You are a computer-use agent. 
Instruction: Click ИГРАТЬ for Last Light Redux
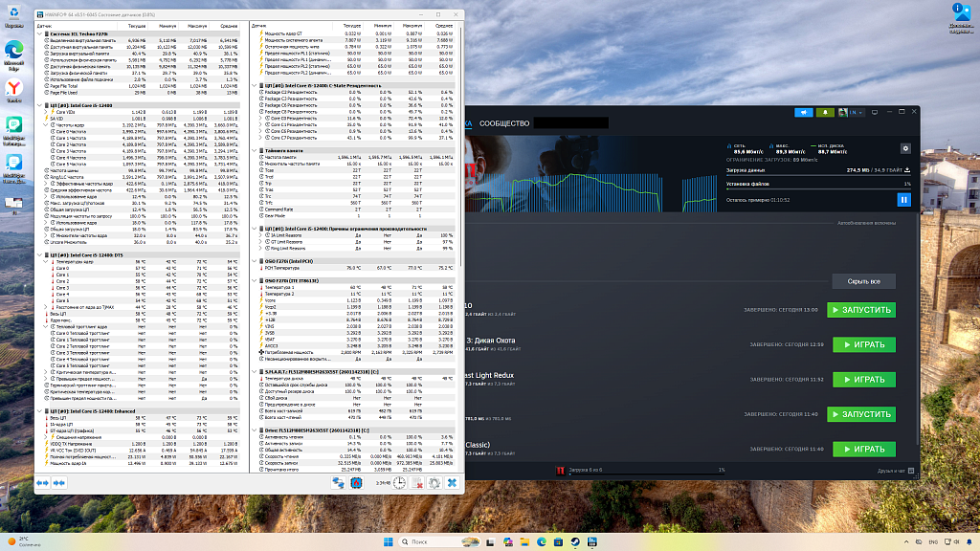(864, 379)
